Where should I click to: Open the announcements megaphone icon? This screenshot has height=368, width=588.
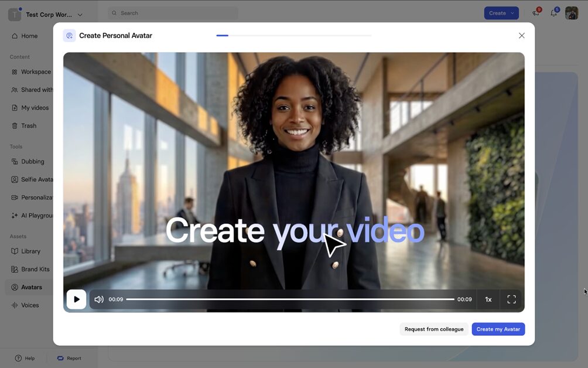coord(535,13)
